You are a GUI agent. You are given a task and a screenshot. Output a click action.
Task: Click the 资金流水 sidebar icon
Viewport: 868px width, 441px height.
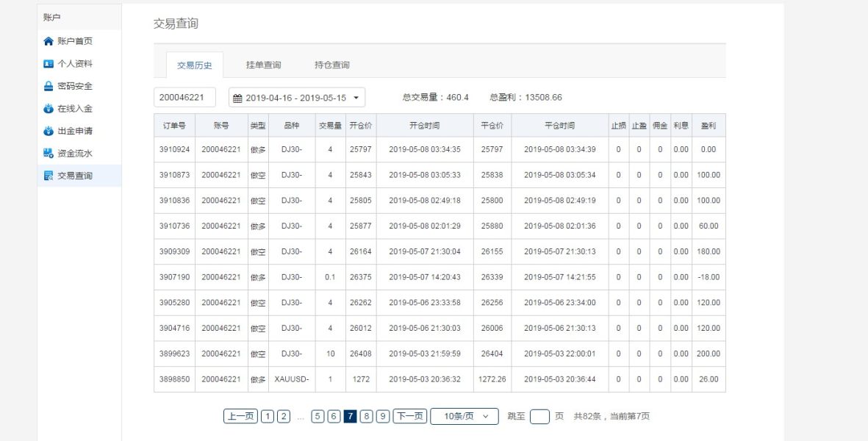tap(49, 154)
